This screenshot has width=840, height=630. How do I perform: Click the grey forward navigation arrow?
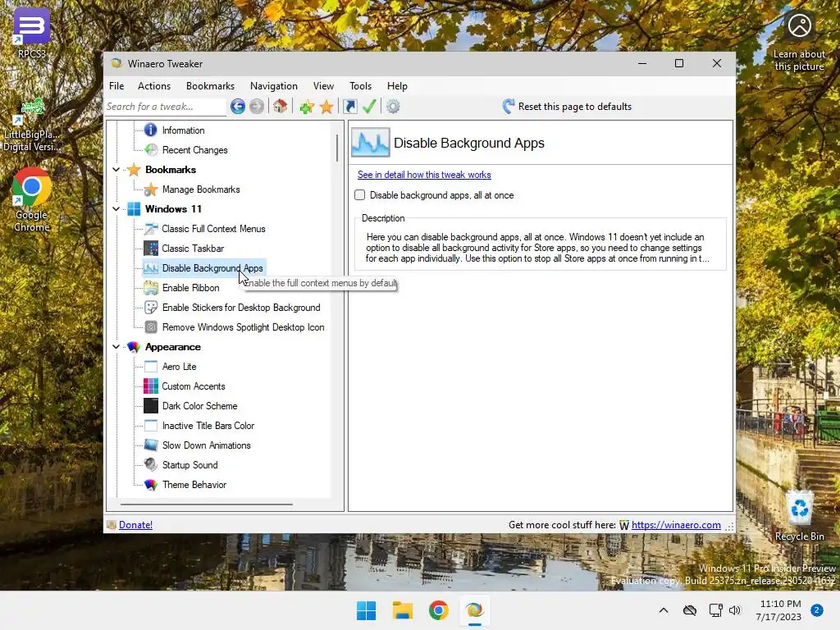pos(257,107)
